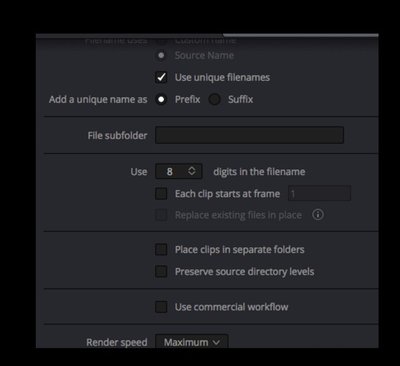The width and height of the screenshot is (400, 366).
Task: Select the Custom name radio button
Action: (x=161, y=40)
